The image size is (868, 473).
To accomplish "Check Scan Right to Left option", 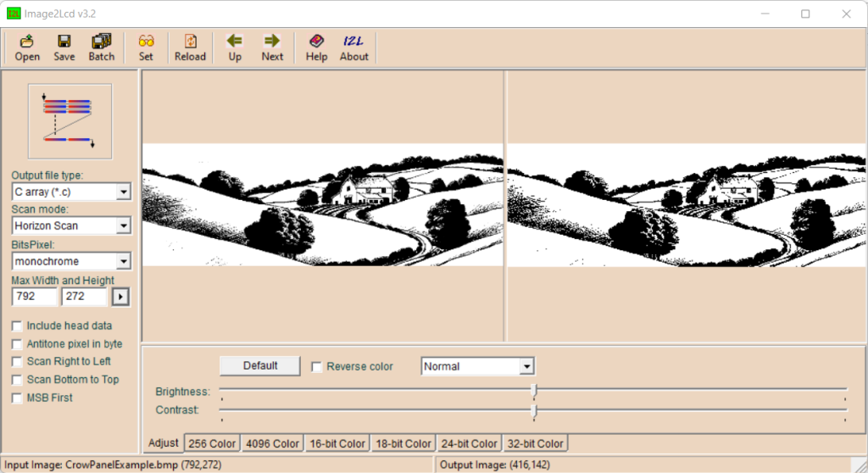I will [17, 362].
